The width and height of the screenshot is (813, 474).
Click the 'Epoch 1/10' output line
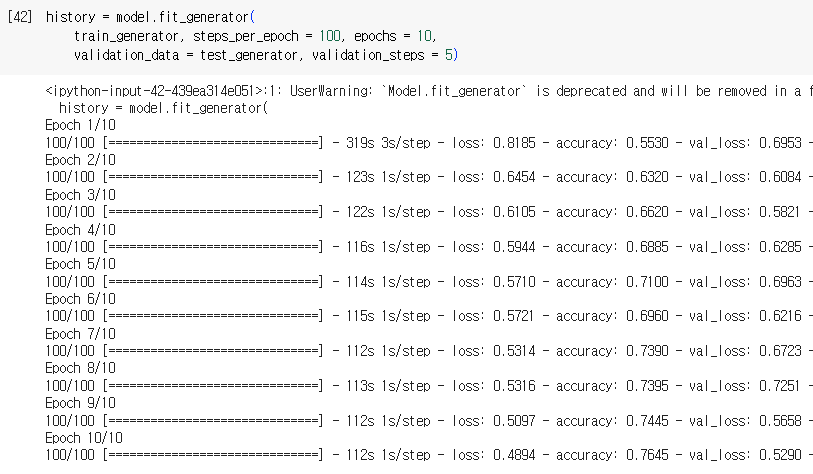80,126
